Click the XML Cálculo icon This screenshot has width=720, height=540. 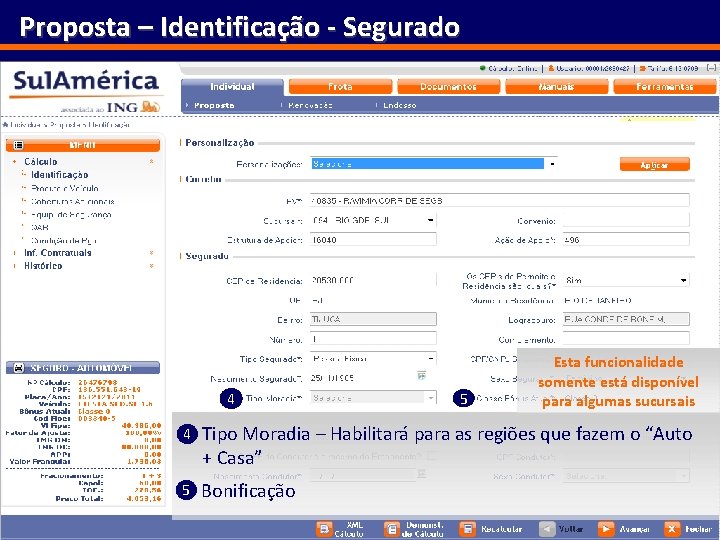[x=324, y=529]
